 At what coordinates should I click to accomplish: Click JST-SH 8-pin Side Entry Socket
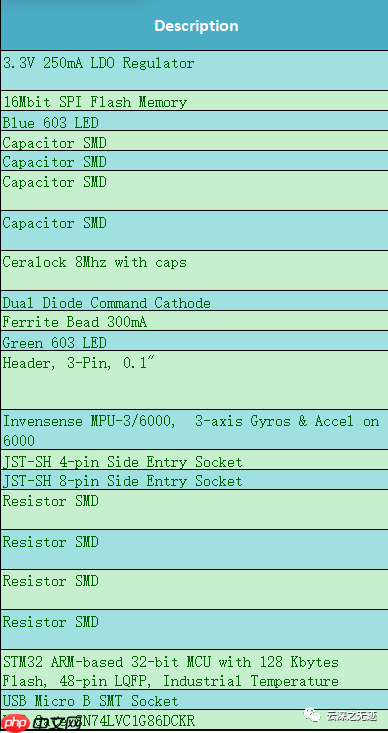coord(194,480)
